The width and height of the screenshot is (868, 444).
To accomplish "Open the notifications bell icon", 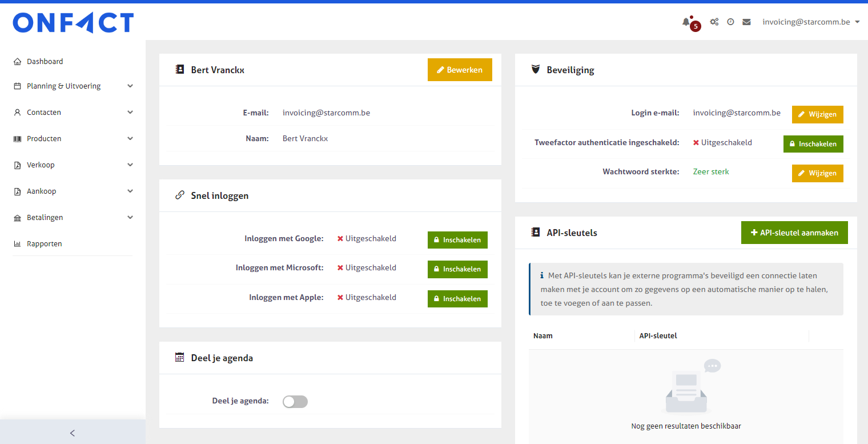I will click(686, 22).
